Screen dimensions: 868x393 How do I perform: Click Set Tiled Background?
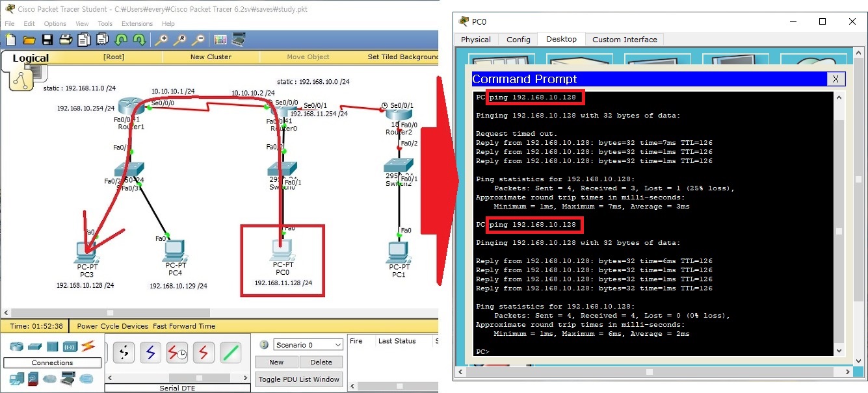403,57
